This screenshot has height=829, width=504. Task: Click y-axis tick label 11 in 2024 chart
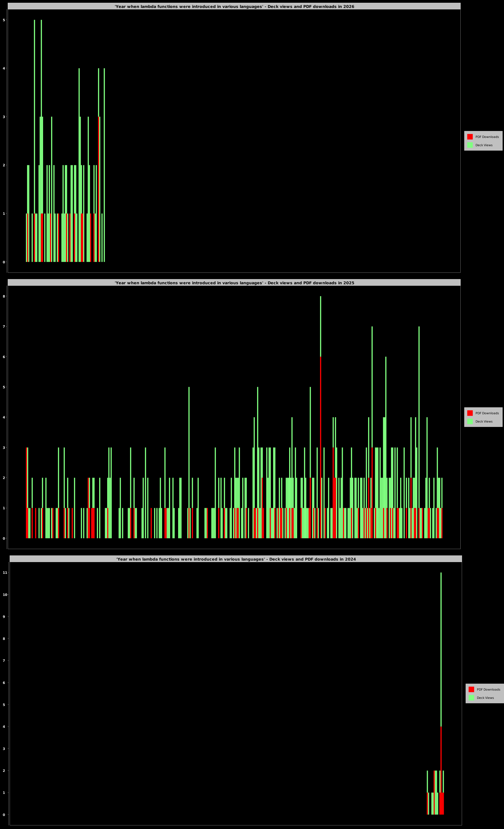pyautogui.click(x=5, y=572)
